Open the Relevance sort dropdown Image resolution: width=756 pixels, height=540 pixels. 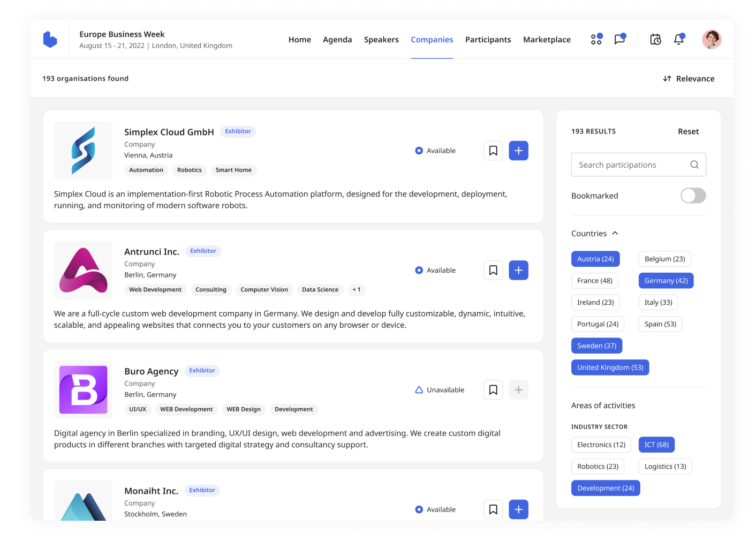click(x=689, y=79)
